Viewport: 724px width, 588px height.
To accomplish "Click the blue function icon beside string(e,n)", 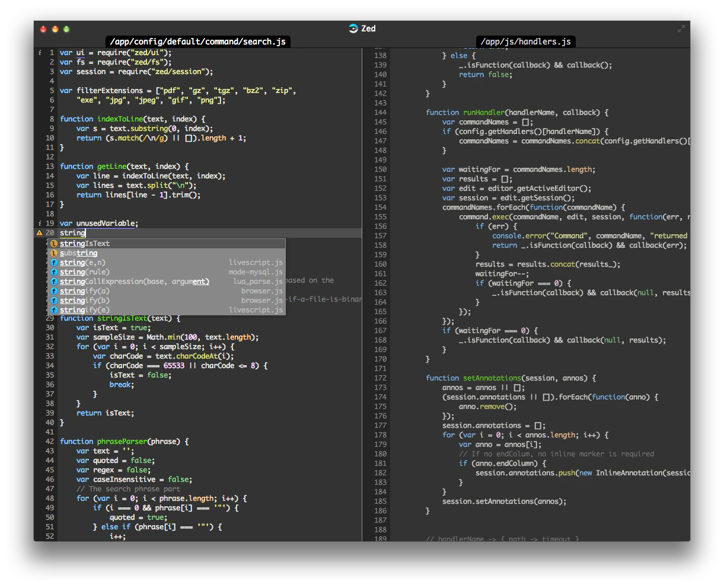I will (x=54, y=263).
